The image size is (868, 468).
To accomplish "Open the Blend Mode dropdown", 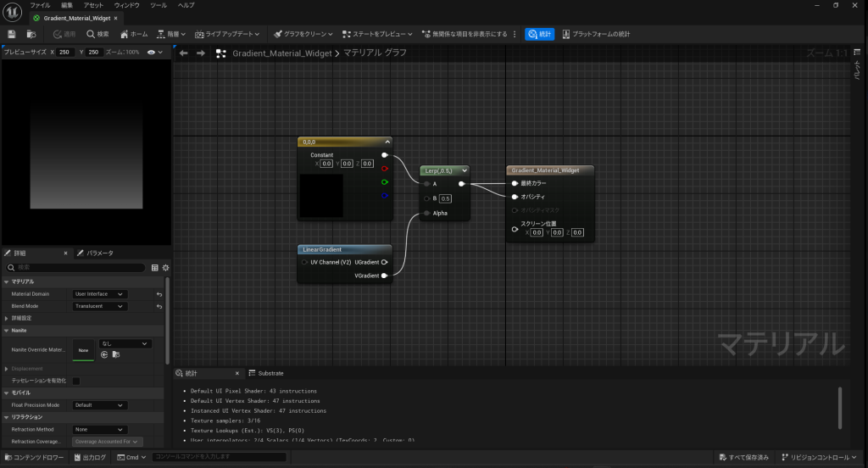I will tap(99, 306).
